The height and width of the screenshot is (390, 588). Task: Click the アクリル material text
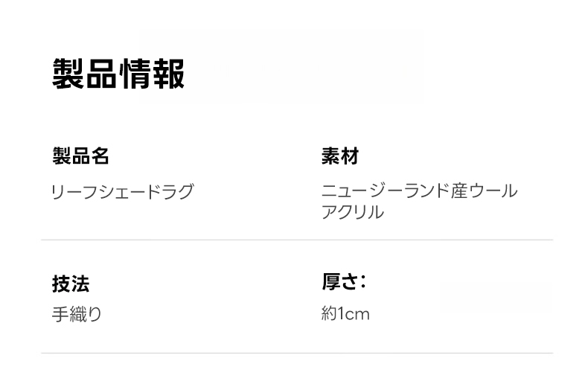(x=352, y=212)
